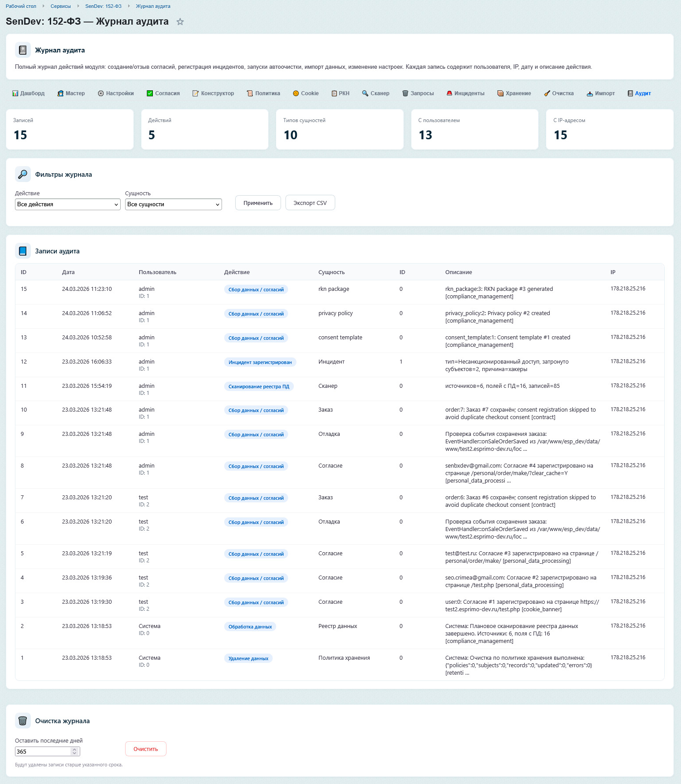Image resolution: width=681 pixels, height=784 pixels.
Task: Open Согласия tab with green checkmark
Action: pyautogui.click(x=163, y=93)
